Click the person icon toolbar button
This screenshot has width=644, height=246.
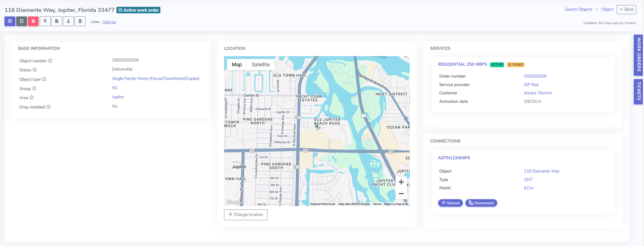68,21
